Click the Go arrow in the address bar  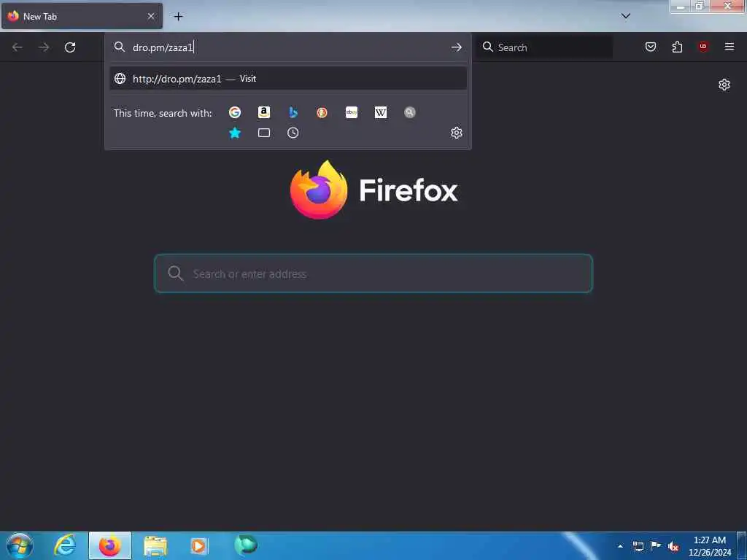457,47
